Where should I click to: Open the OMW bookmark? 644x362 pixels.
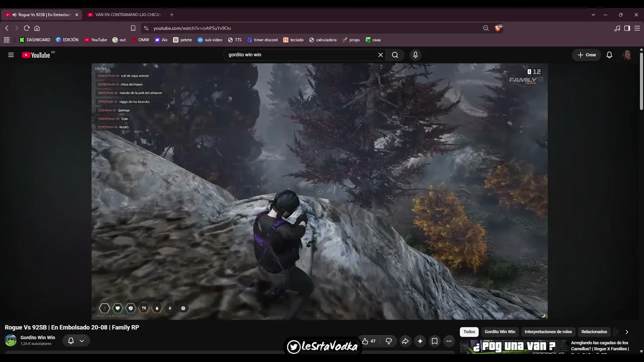[140, 40]
